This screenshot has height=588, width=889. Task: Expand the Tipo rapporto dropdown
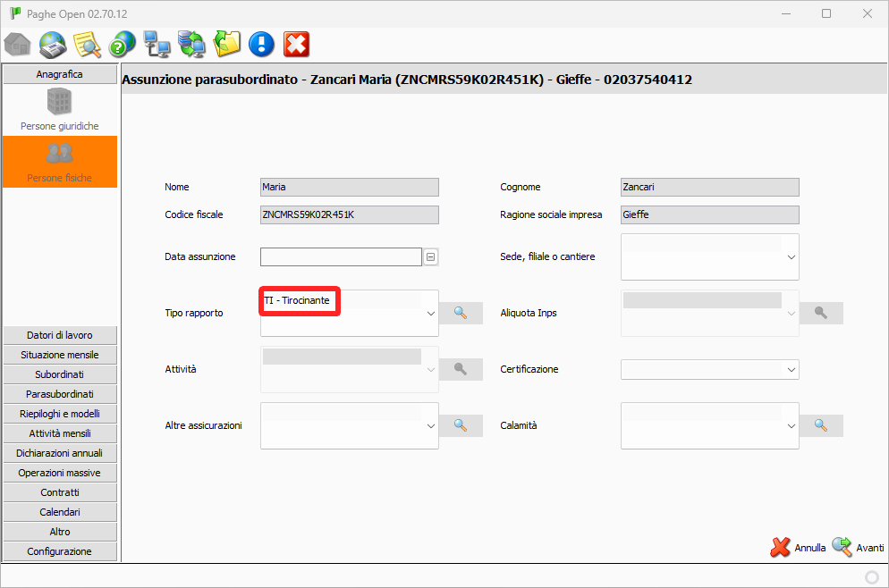click(x=430, y=314)
